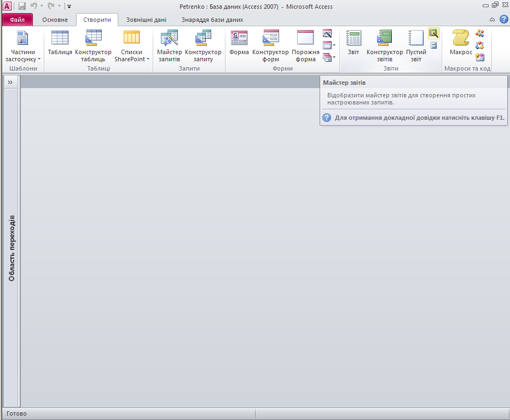The width and height of the screenshot is (510, 420).
Task: Create a Пустий звіт blank report
Action: (416, 46)
